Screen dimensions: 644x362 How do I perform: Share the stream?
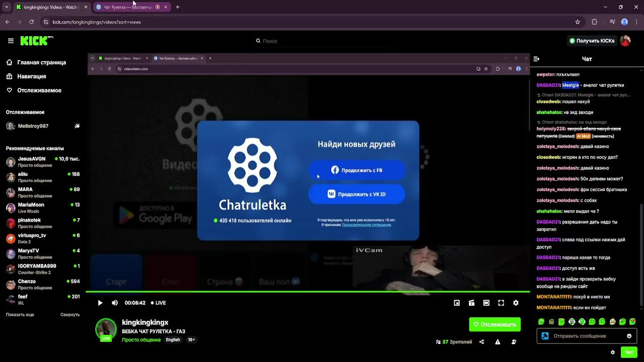(x=481, y=342)
